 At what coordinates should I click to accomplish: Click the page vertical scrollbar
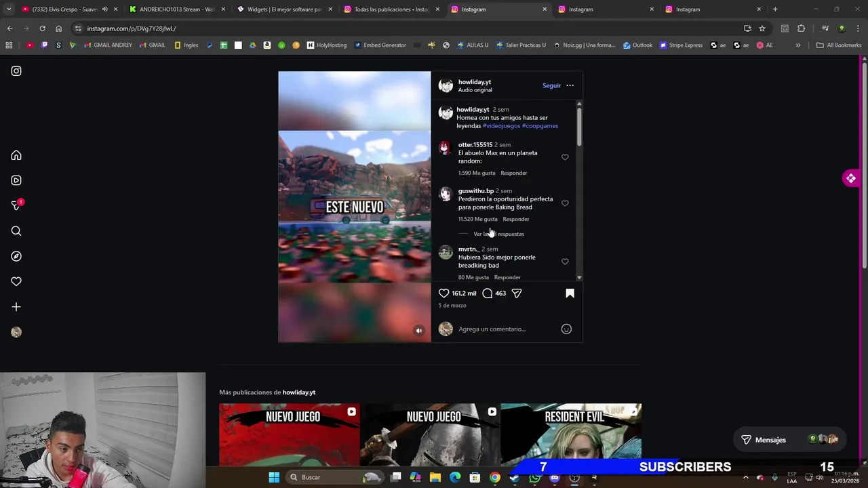pyautogui.click(x=864, y=166)
